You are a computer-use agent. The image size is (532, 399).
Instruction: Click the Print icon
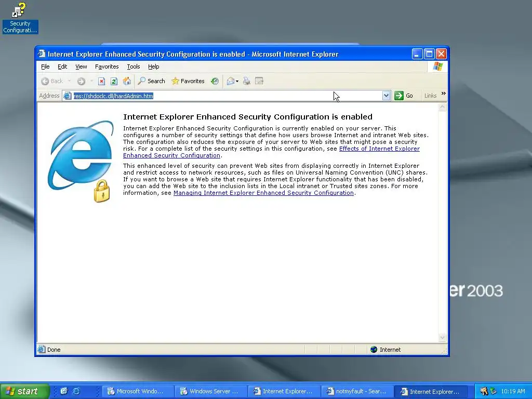click(x=247, y=81)
